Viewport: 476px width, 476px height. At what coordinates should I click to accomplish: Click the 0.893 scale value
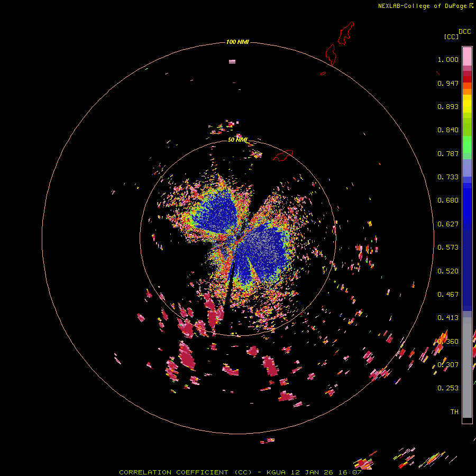(x=448, y=106)
